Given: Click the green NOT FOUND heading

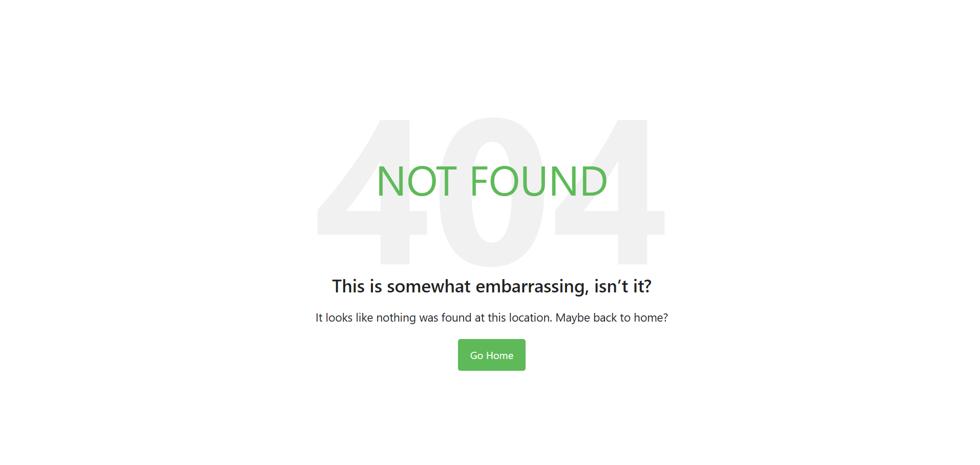Looking at the screenshot, I should (x=492, y=181).
